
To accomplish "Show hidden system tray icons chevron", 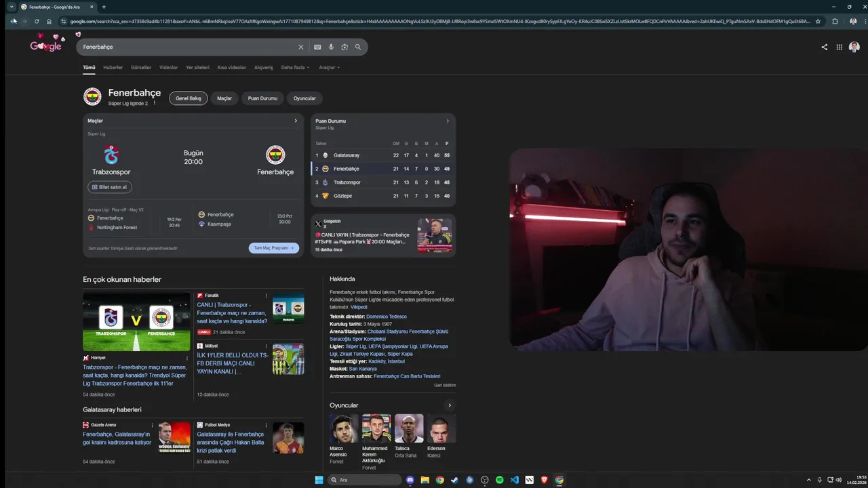I will point(808,480).
